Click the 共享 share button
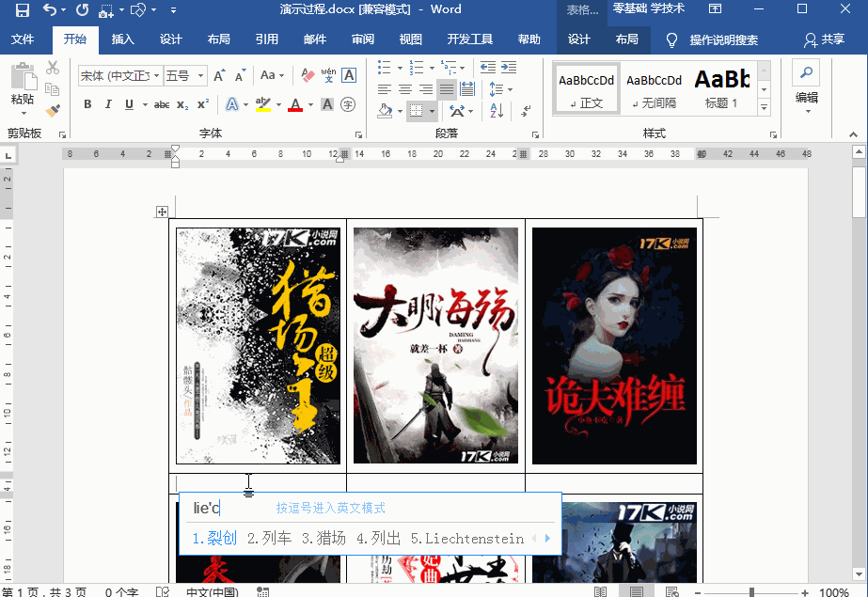Image resolution: width=868 pixels, height=597 pixels. 824,39
